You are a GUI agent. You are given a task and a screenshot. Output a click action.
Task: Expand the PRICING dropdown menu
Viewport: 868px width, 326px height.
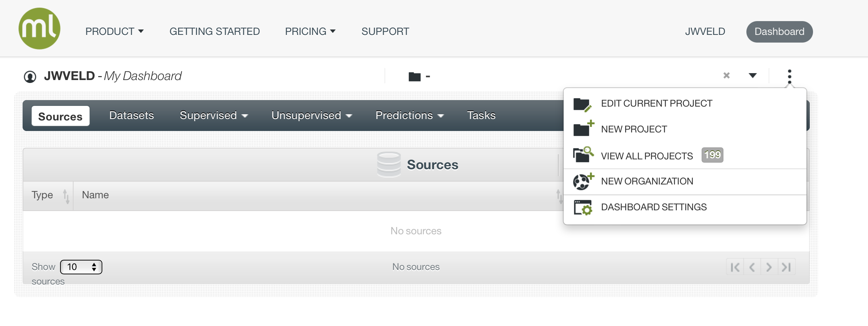pyautogui.click(x=310, y=32)
